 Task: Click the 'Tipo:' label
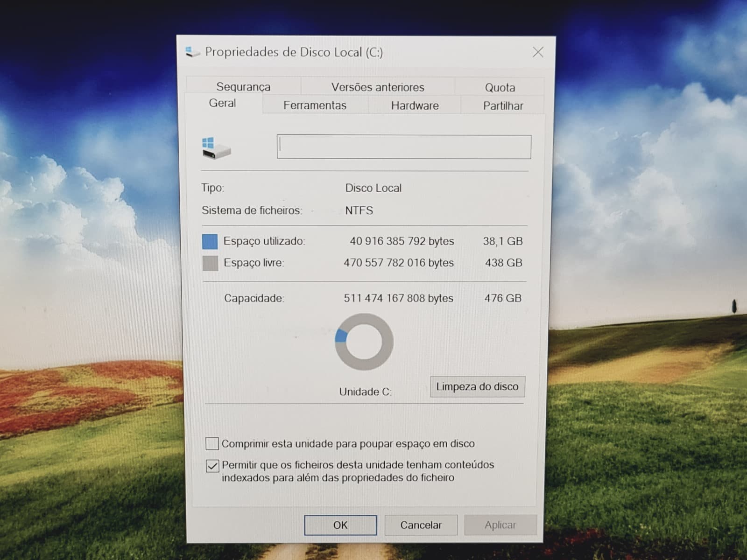click(x=213, y=188)
